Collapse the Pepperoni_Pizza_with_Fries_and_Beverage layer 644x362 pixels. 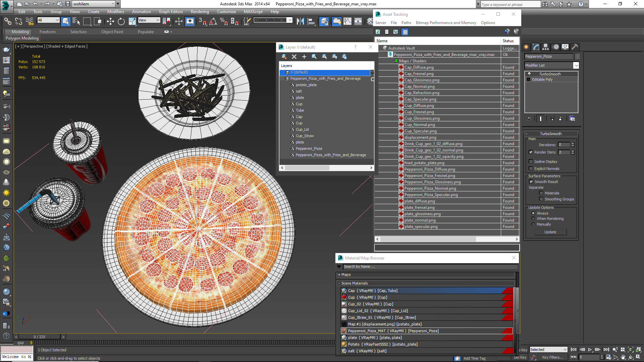point(282,78)
